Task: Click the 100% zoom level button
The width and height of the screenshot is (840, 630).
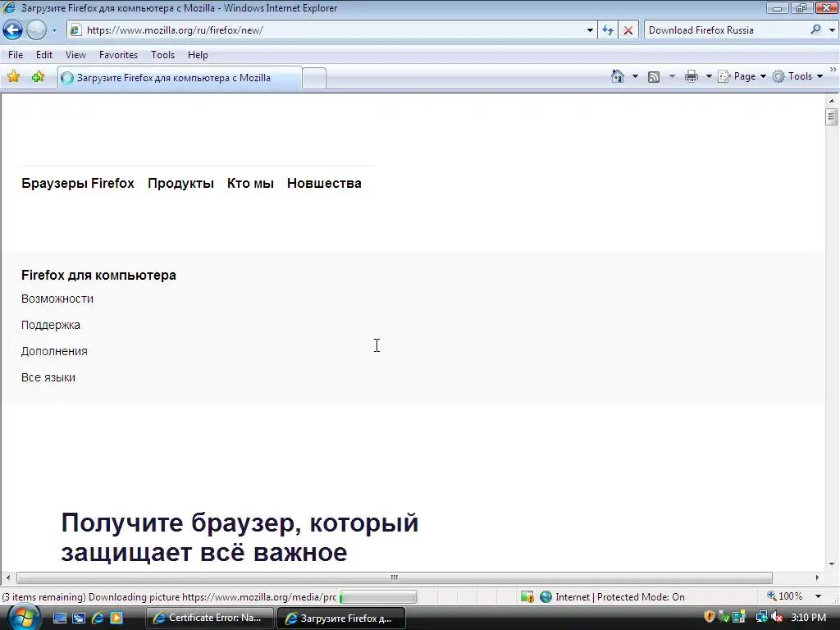Action: coord(785,596)
